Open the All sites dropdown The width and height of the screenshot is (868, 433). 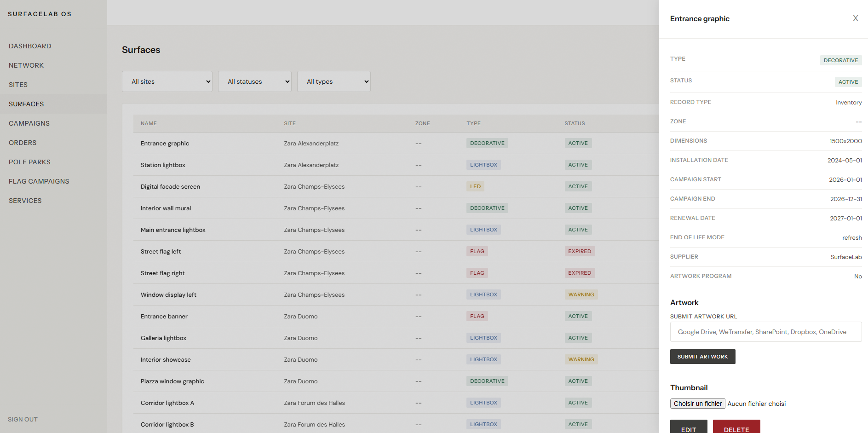(x=167, y=81)
